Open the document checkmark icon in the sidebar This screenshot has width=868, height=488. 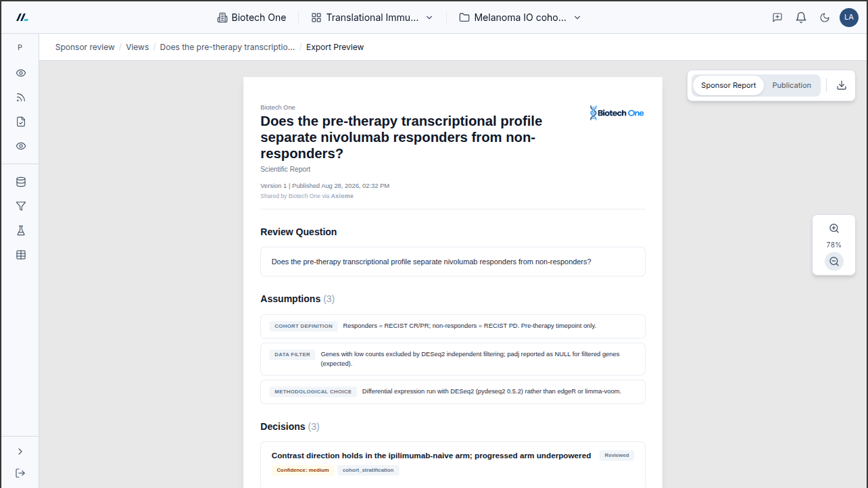coord(21,122)
